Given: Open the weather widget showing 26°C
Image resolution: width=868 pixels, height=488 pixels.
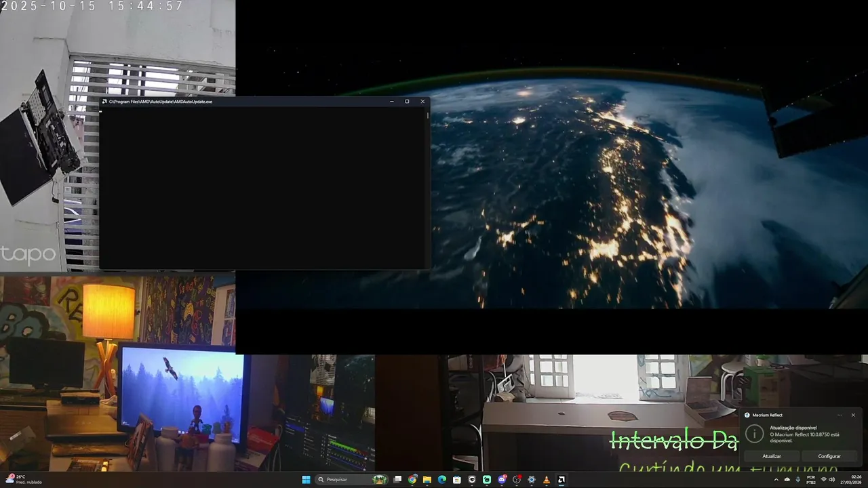Looking at the screenshot, I should click(x=24, y=479).
